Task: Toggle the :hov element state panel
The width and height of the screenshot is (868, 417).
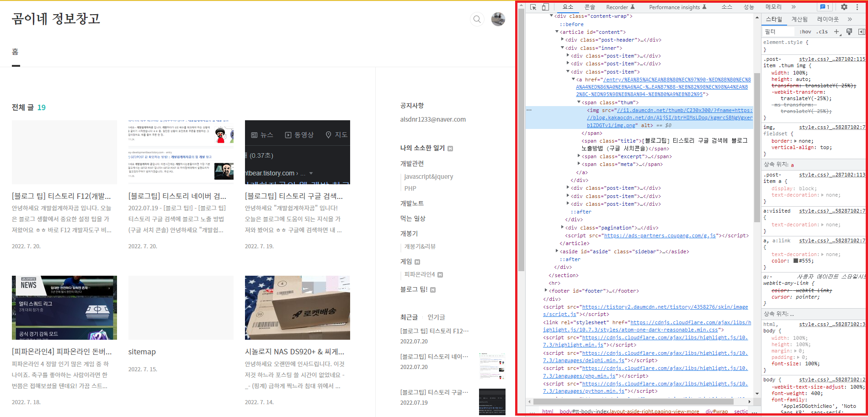Action: [x=805, y=32]
